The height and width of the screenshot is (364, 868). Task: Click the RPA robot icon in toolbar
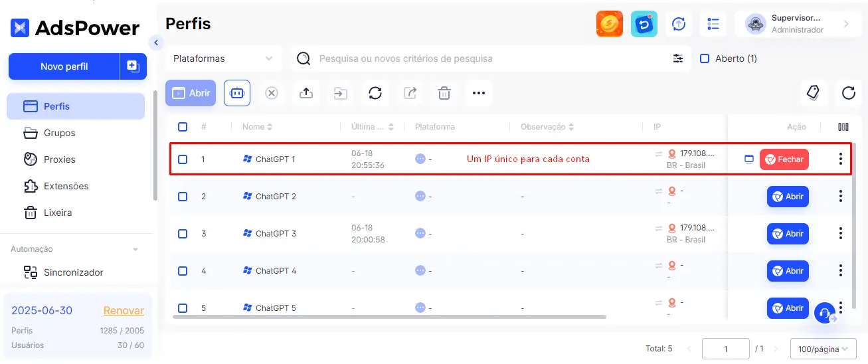(x=237, y=93)
